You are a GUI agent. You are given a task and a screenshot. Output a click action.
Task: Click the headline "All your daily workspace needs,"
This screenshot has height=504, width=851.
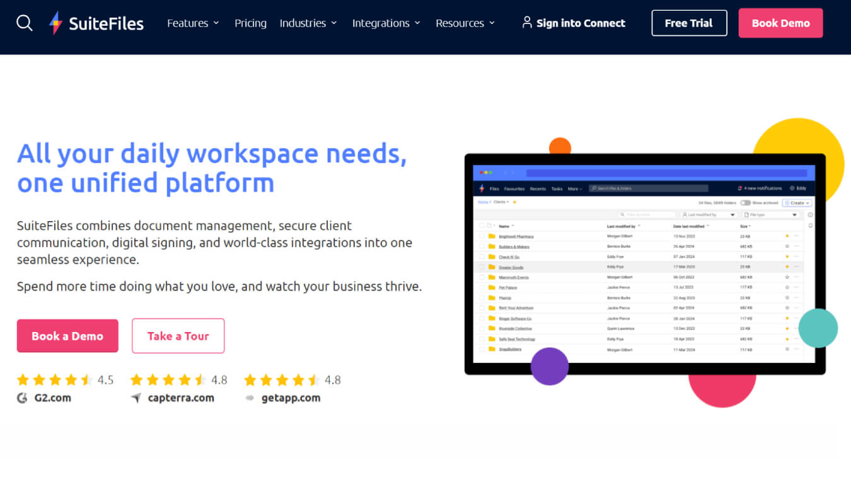pyautogui.click(x=212, y=154)
